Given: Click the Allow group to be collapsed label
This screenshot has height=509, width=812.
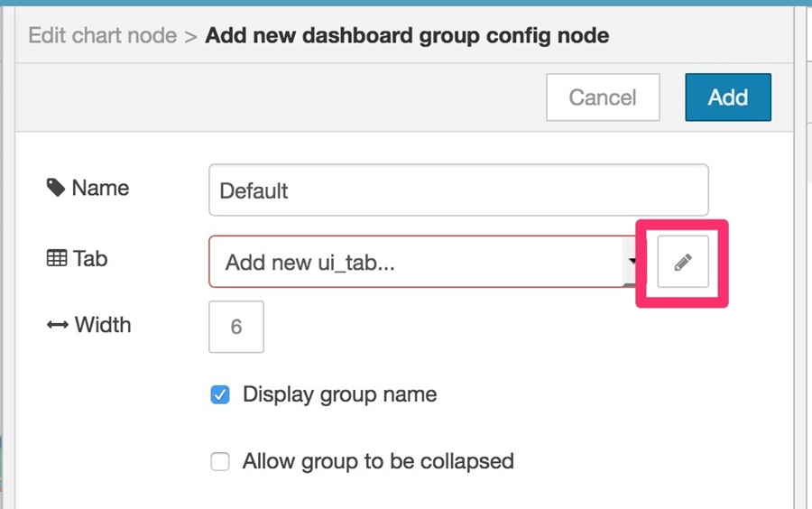Looking at the screenshot, I should point(378,461).
